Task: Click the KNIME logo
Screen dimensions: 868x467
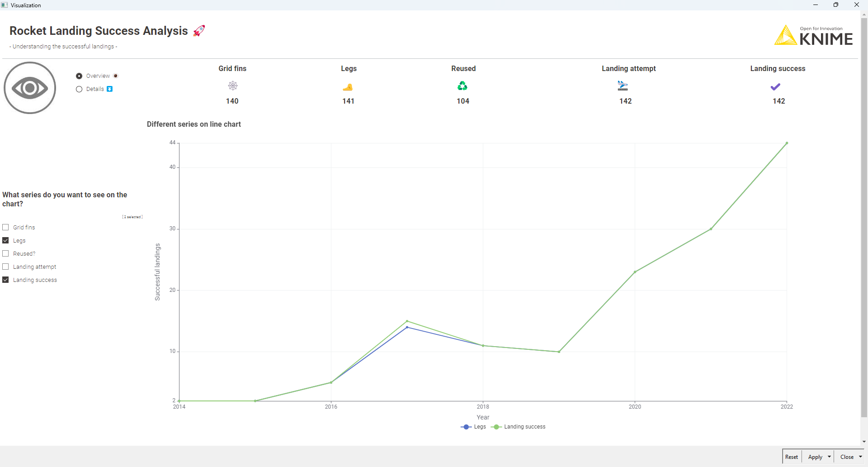Action: 813,35
